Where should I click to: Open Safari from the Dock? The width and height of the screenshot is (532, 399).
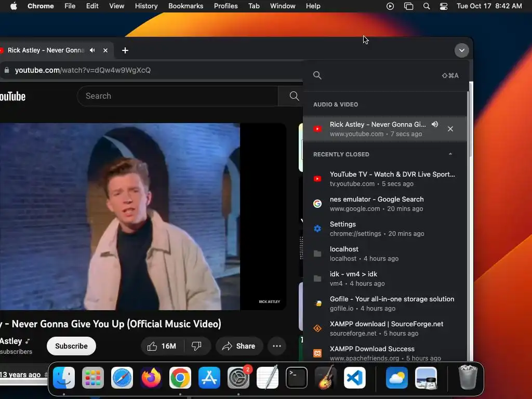(122, 378)
